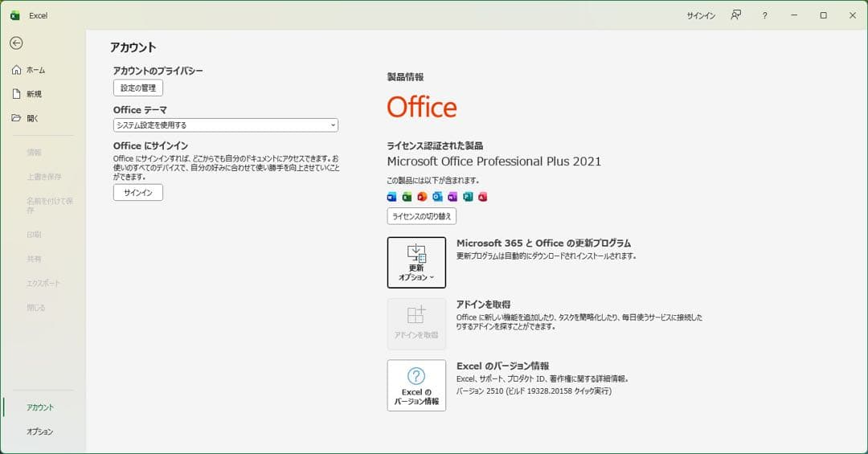The width and height of the screenshot is (868, 454).
Task: Click the ライセンスの切り替え button
Action: coord(422,216)
